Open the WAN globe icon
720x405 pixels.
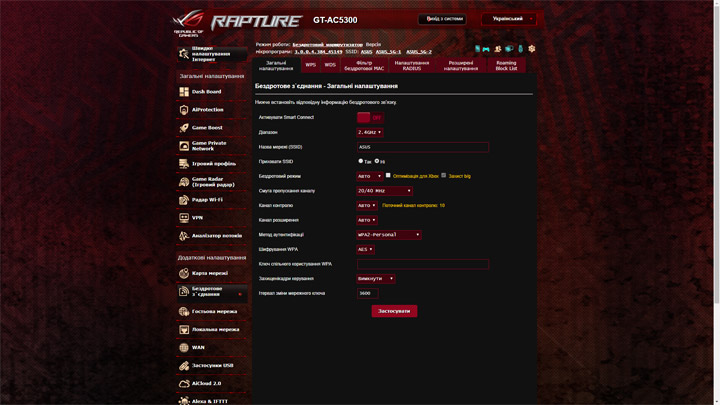[184, 348]
